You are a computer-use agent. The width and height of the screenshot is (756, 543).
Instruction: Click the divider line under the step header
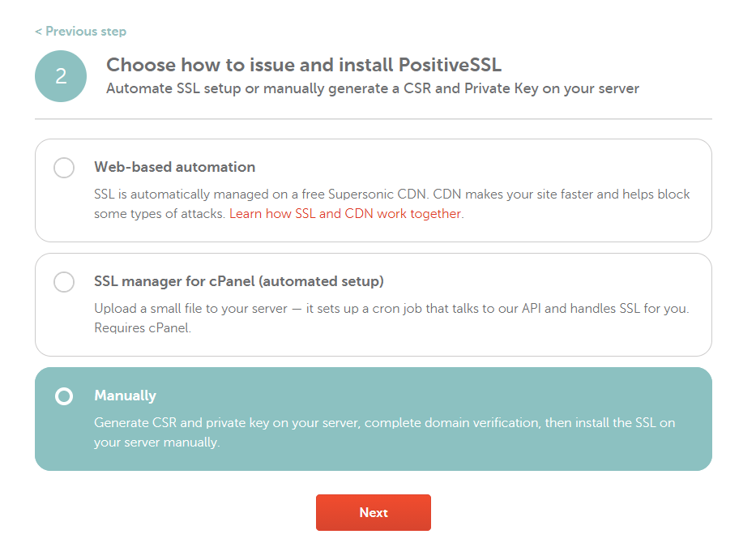373,119
